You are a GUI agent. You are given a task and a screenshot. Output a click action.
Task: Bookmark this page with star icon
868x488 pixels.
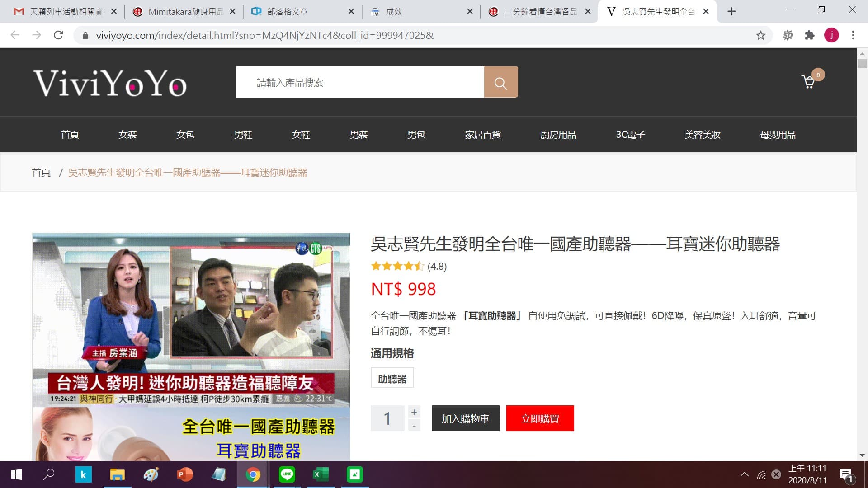[761, 35]
